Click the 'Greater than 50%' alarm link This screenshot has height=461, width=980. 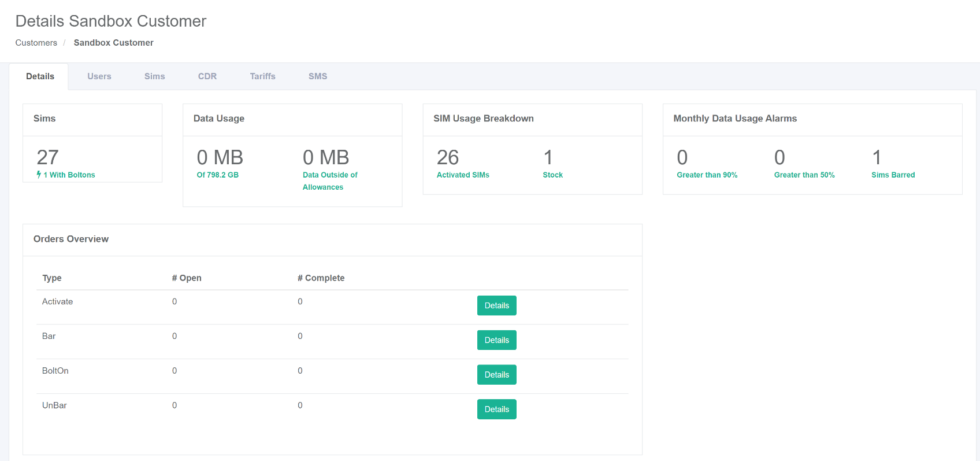[804, 175]
